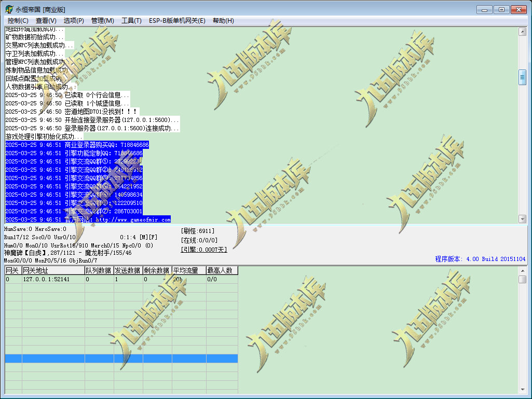Screen dimensions: 532x399
Task: Open the 管理(M) menu
Action: 102,21
